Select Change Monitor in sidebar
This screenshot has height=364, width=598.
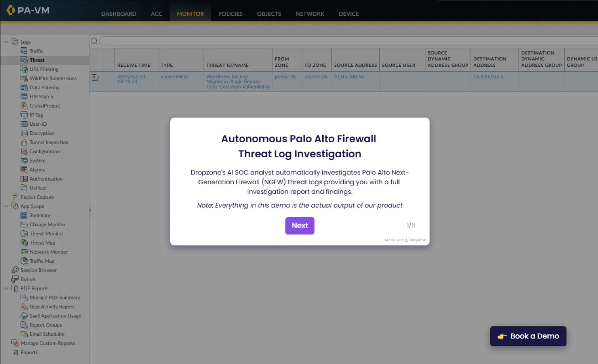[x=47, y=224]
